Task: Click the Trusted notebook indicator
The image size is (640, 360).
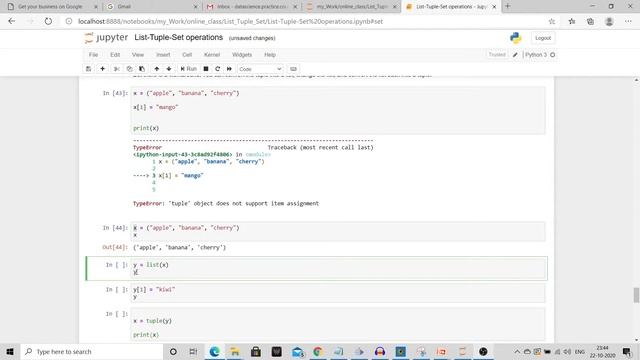Action: pos(497,54)
